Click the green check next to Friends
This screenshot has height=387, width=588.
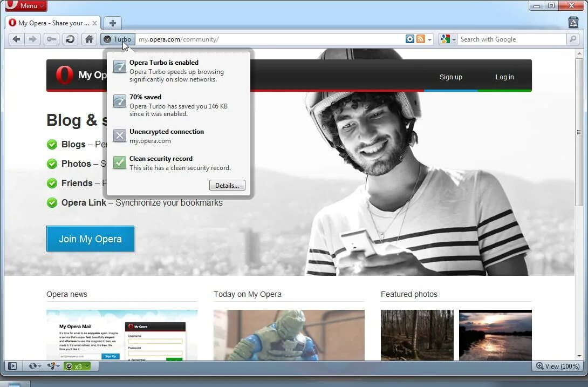52,183
